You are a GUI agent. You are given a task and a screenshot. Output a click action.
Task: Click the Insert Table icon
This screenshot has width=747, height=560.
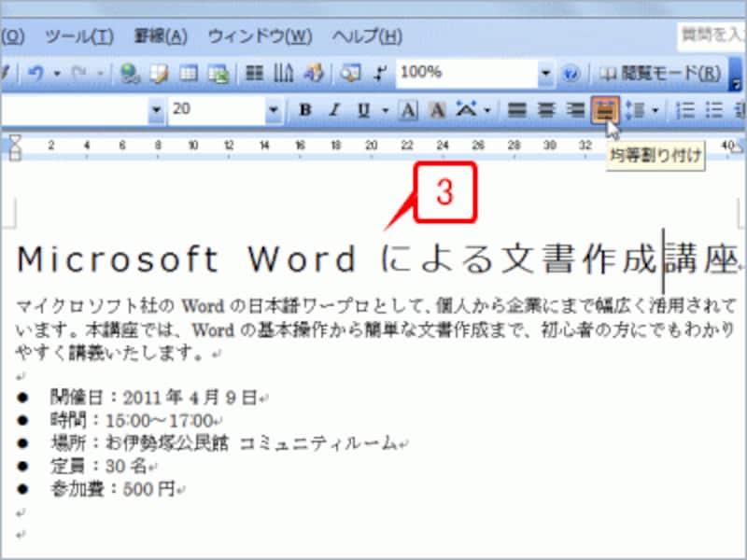point(189,74)
